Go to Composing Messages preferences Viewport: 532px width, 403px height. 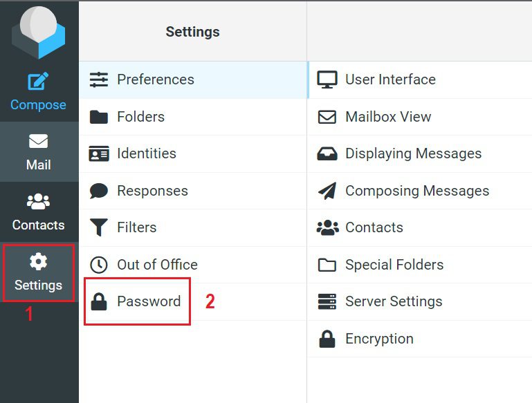coord(416,191)
